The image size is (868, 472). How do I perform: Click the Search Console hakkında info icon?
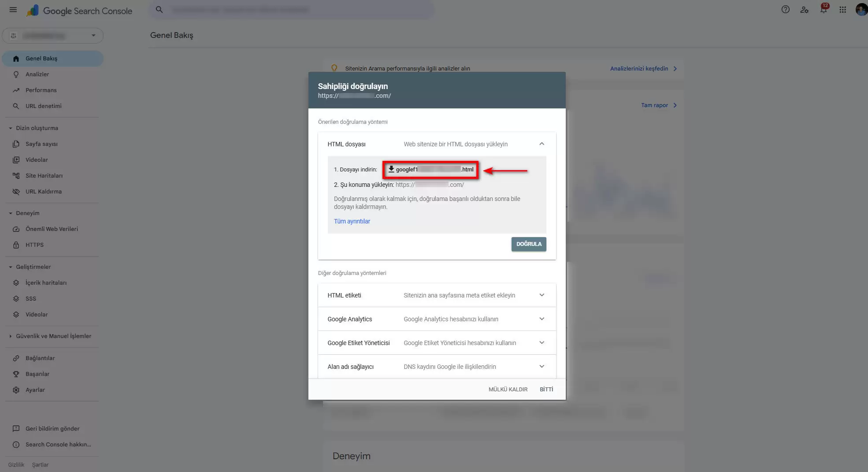point(16,445)
